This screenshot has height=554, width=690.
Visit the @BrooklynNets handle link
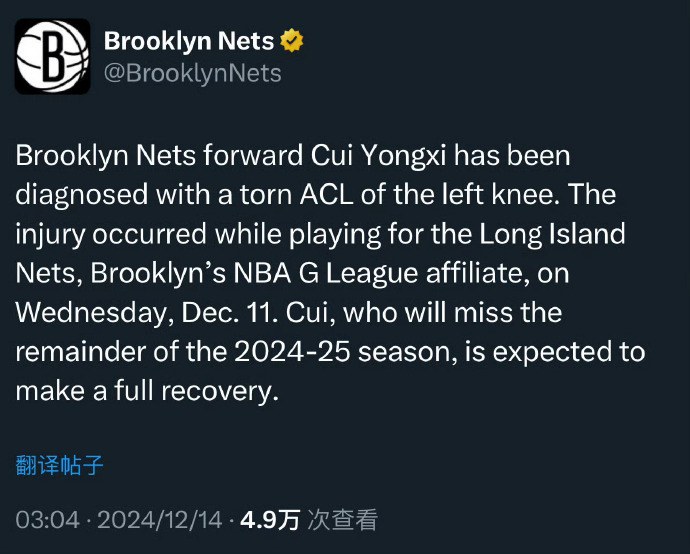(x=193, y=73)
